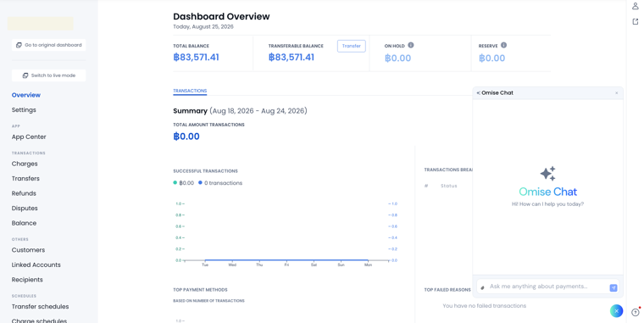Image resolution: width=644 pixels, height=323 pixels.
Task: Go to Transfers
Action: pos(25,178)
